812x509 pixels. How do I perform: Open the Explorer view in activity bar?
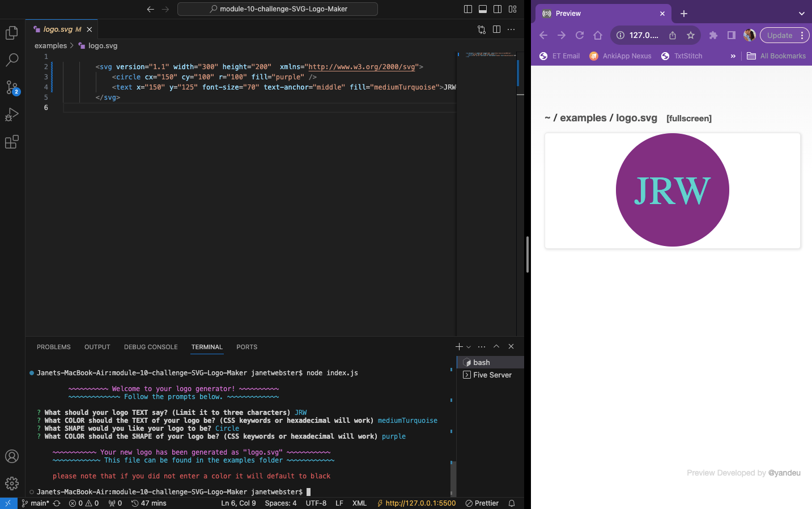pos(12,33)
